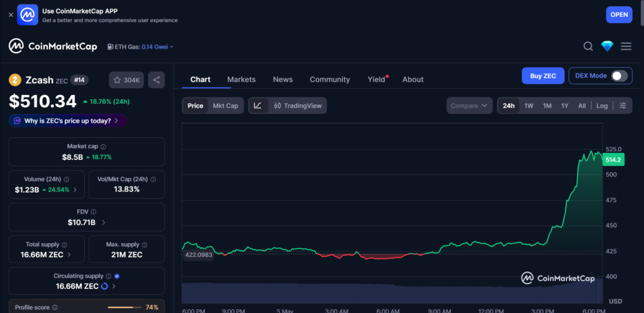
Task: Open chart settings sliders icon
Action: click(x=623, y=106)
